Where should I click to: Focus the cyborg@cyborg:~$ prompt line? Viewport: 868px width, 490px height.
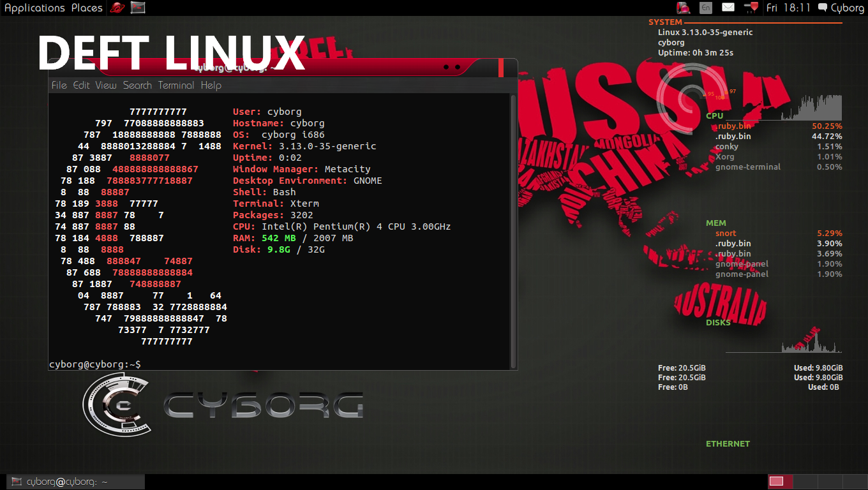coord(95,364)
